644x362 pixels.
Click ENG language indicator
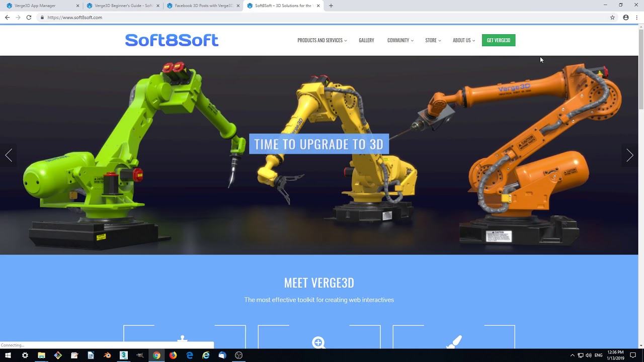point(598,355)
